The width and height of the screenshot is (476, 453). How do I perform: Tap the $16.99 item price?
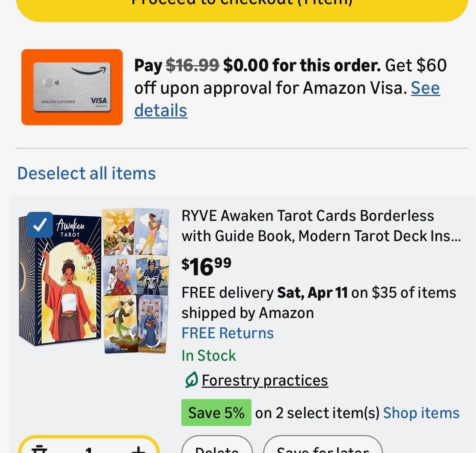pos(206,266)
